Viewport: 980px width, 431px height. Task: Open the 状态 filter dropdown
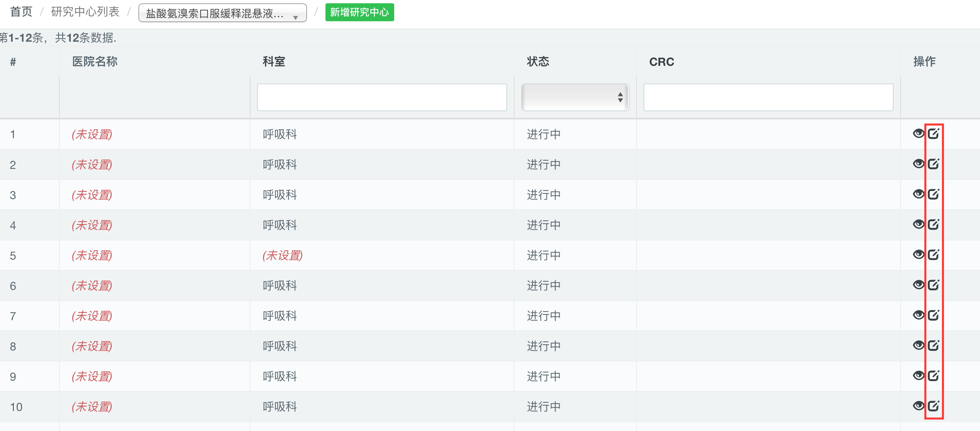pyautogui.click(x=575, y=97)
